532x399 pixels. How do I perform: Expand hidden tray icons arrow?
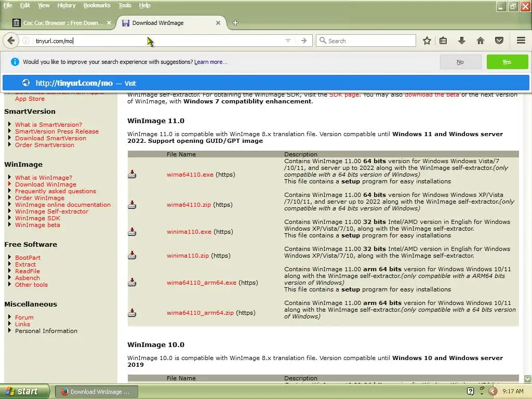[493, 392]
